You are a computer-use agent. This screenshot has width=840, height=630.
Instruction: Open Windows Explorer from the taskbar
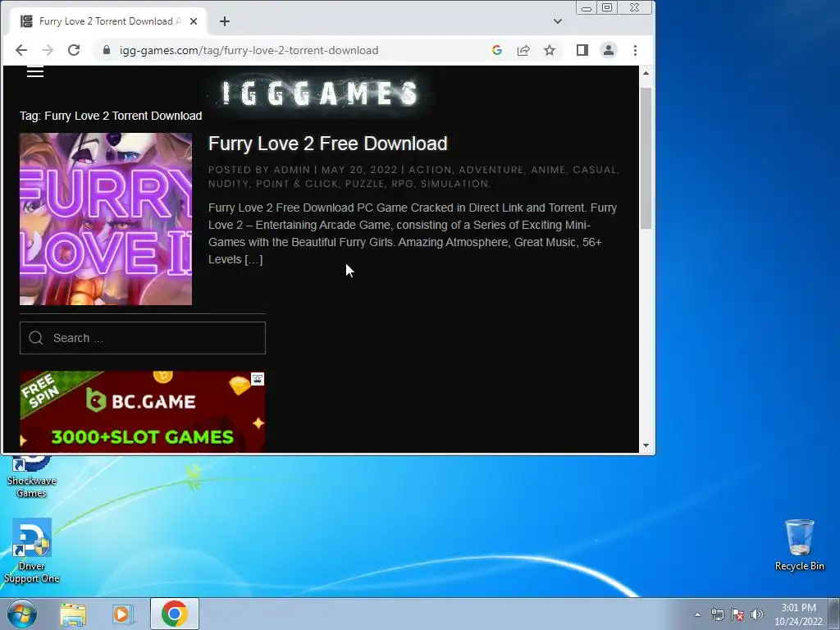(73, 614)
